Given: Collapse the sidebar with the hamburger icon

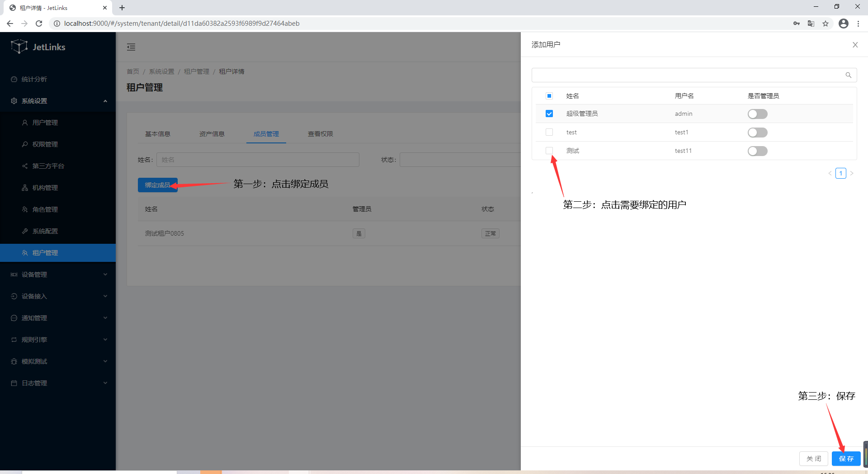Looking at the screenshot, I should coord(131,47).
